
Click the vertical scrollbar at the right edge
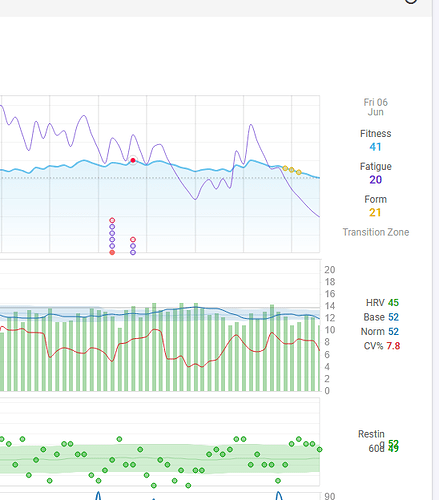click(x=436, y=250)
